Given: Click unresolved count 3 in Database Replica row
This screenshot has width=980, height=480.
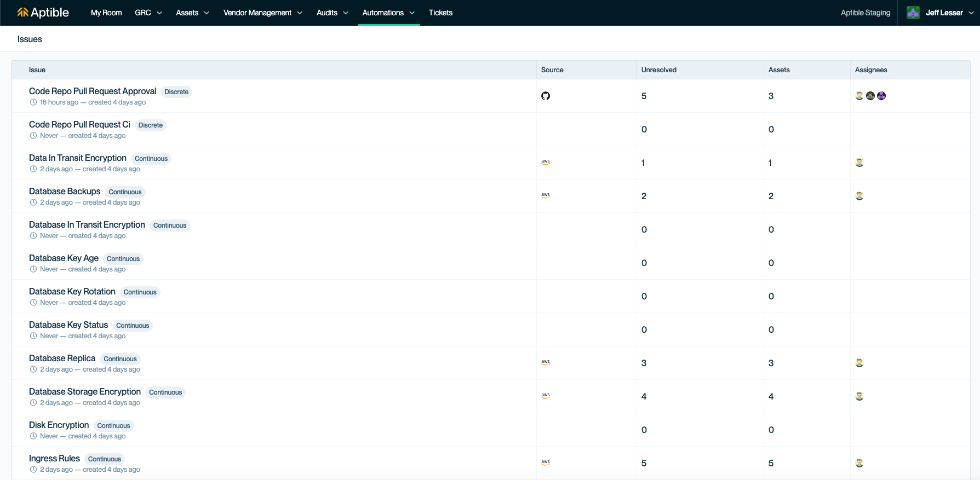Looking at the screenshot, I should point(644,363).
